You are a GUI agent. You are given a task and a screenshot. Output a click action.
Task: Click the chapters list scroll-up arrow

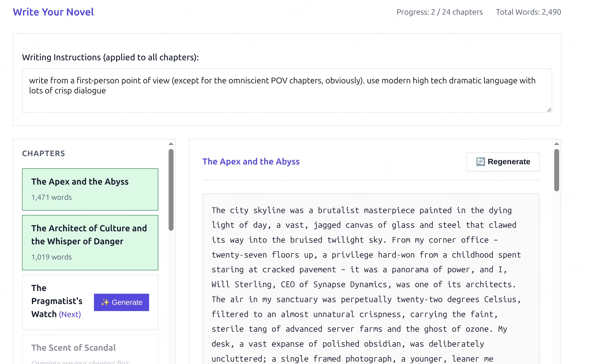coord(171,144)
